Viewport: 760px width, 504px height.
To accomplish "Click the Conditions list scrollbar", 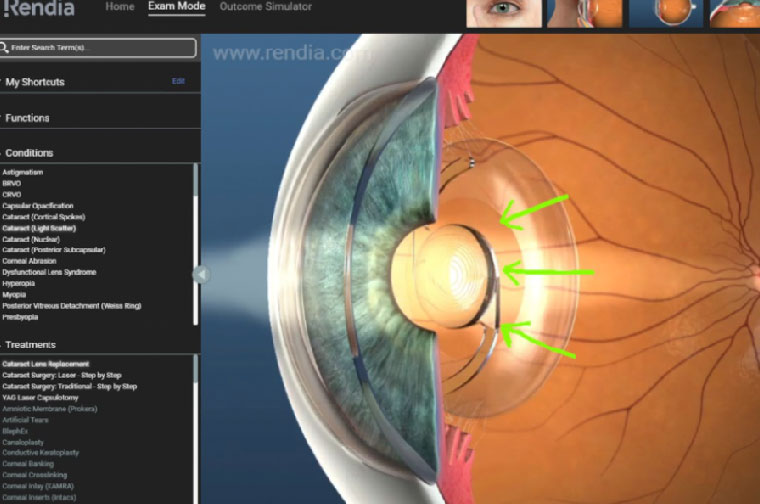I will [x=195, y=220].
